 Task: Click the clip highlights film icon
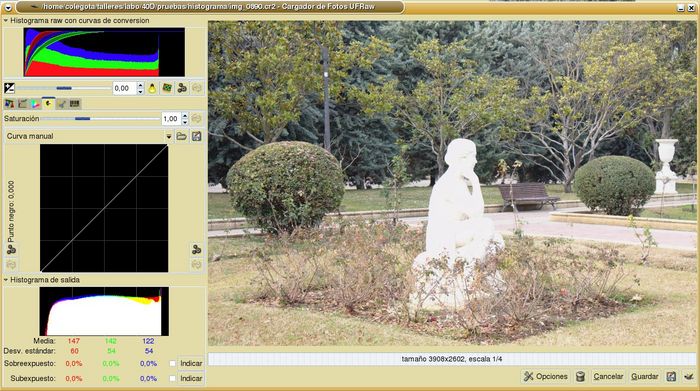tap(167, 88)
